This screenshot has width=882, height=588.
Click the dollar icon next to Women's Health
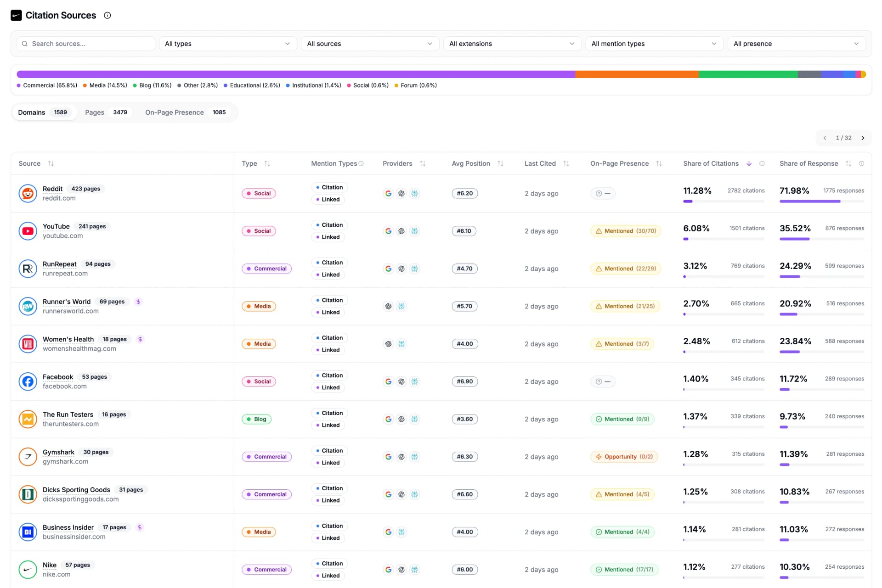140,339
